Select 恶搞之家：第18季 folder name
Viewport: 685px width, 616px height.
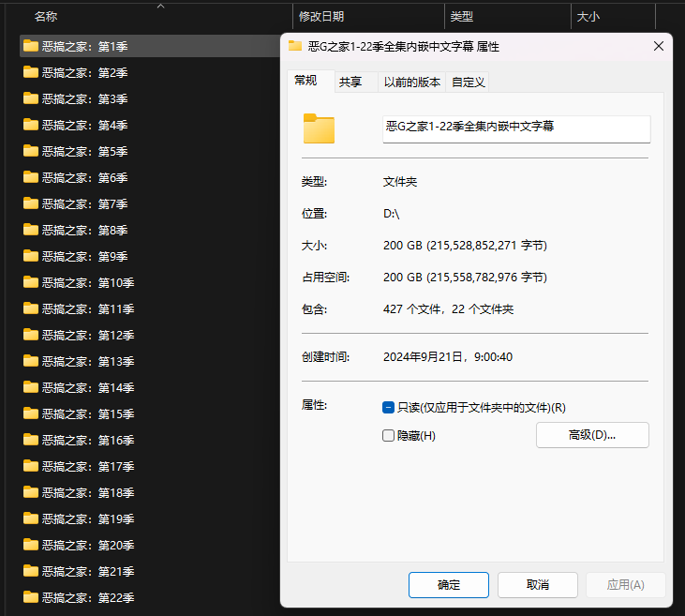tap(88, 493)
